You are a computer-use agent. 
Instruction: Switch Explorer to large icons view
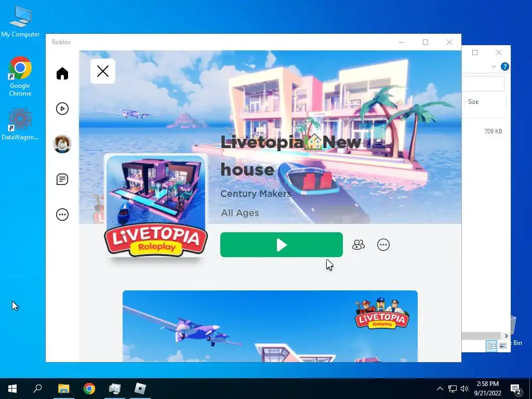coord(503,345)
